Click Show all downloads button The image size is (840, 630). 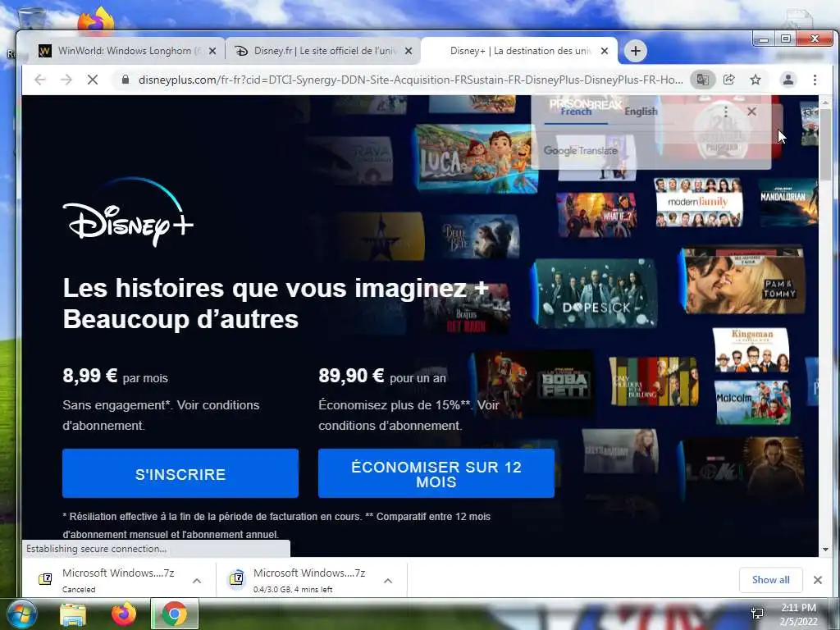770,580
